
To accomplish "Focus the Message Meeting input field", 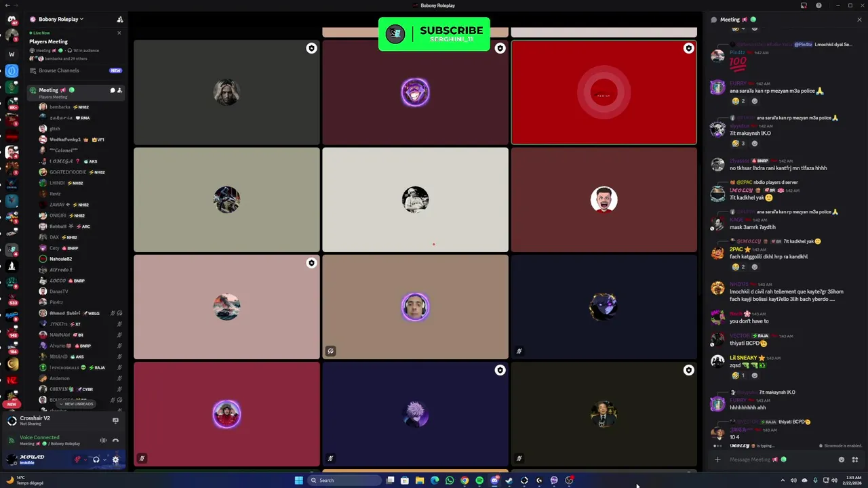I will pyautogui.click(x=780, y=460).
